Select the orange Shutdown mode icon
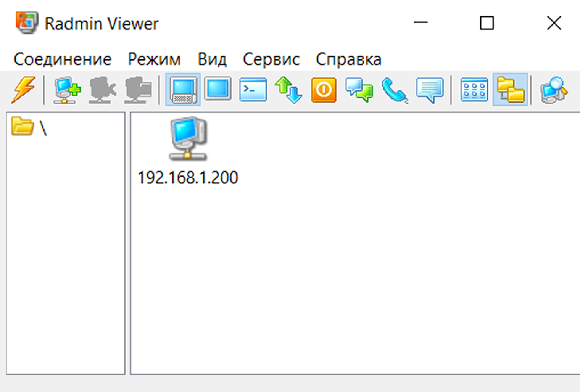The height and width of the screenshot is (392, 580). (324, 90)
